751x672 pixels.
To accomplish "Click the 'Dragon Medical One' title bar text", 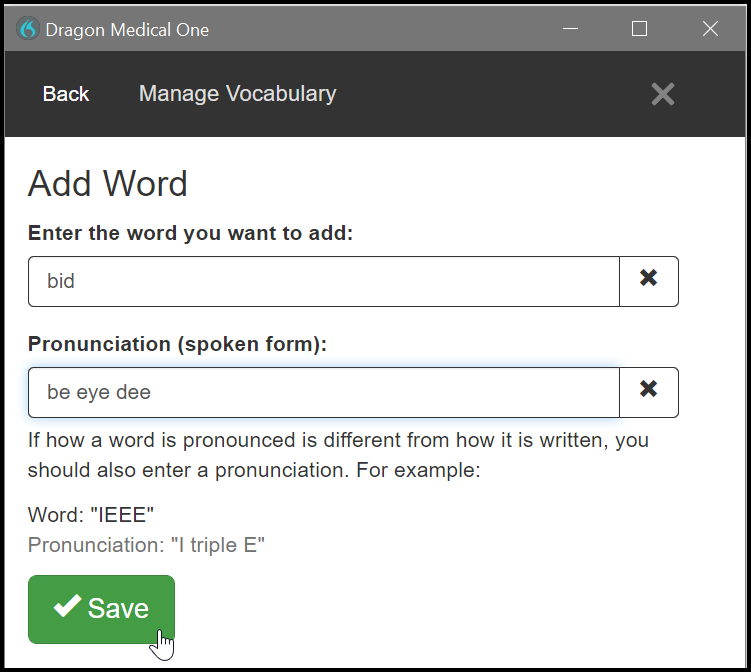I will 127,30.
